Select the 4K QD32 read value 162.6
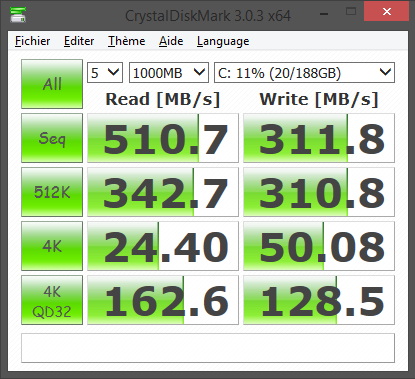Image resolution: width=415 pixels, height=379 pixels. 163,300
